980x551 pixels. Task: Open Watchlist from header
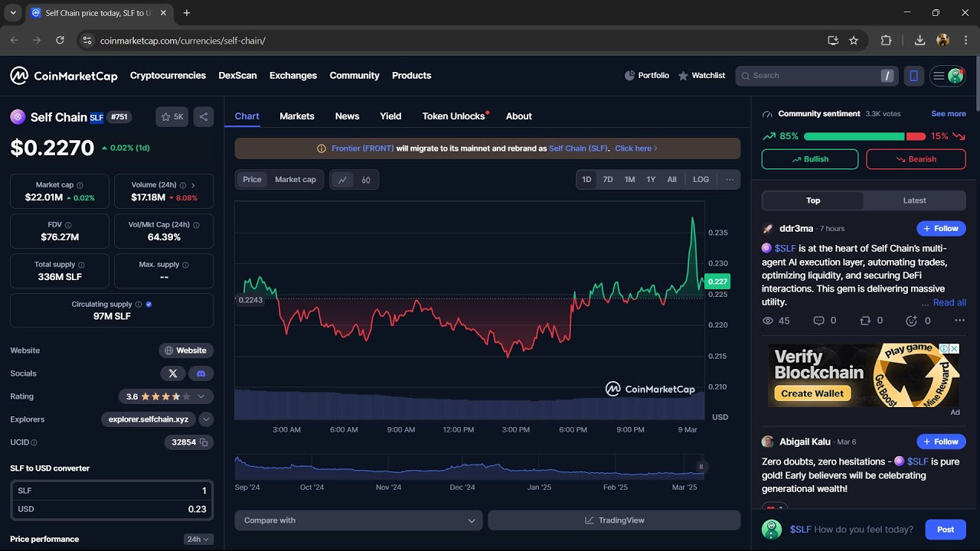[701, 76]
